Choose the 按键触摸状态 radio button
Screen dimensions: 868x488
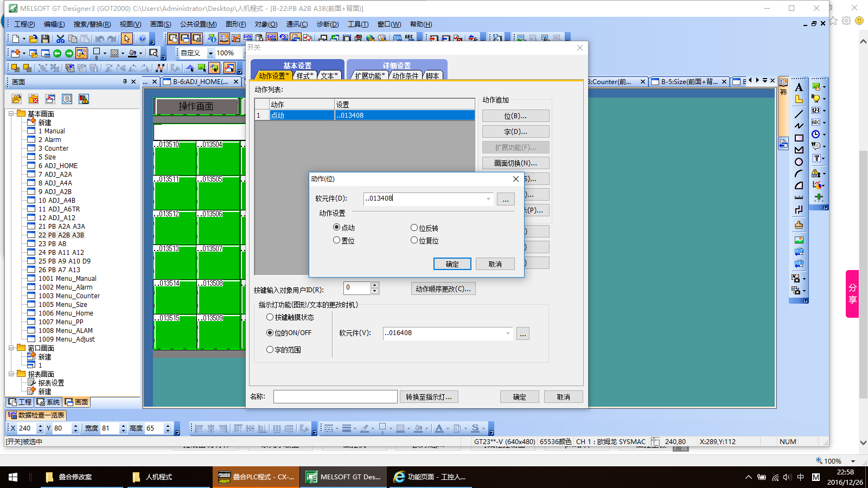tap(270, 317)
